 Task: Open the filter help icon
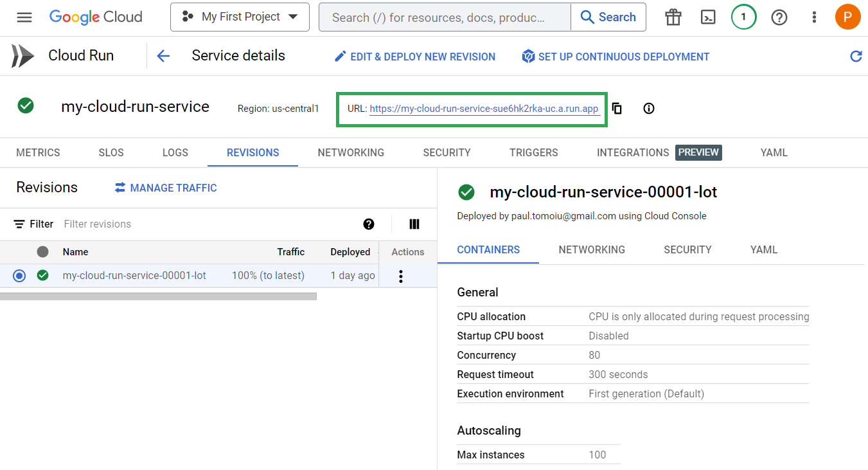point(369,224)
